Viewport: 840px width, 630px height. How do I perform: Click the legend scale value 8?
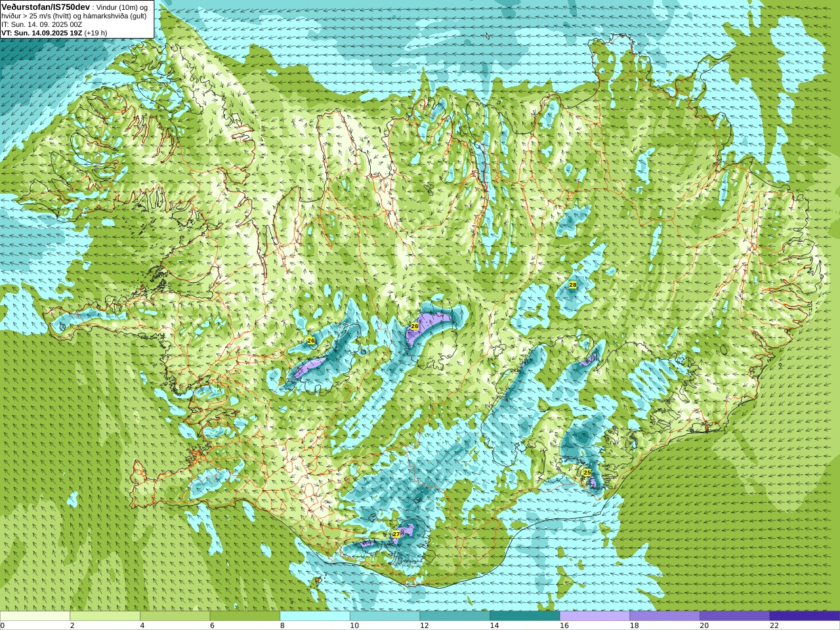coord(283,625)
